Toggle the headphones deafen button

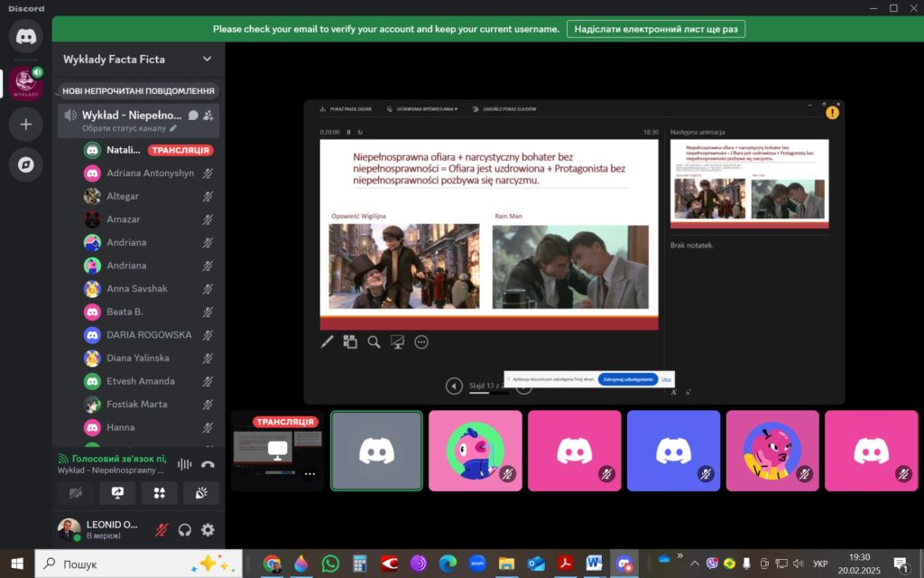click(x=185, y=530)
